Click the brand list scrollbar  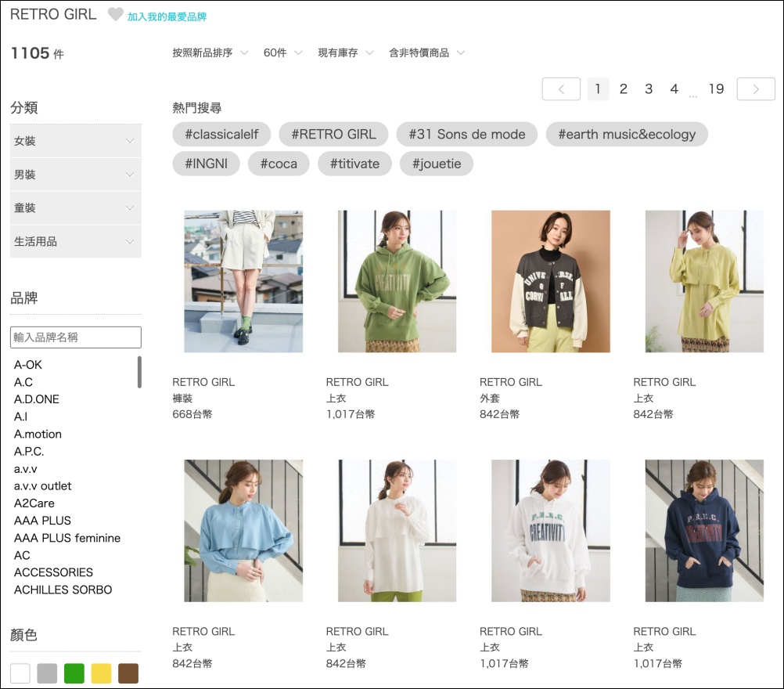pos(139,372)
